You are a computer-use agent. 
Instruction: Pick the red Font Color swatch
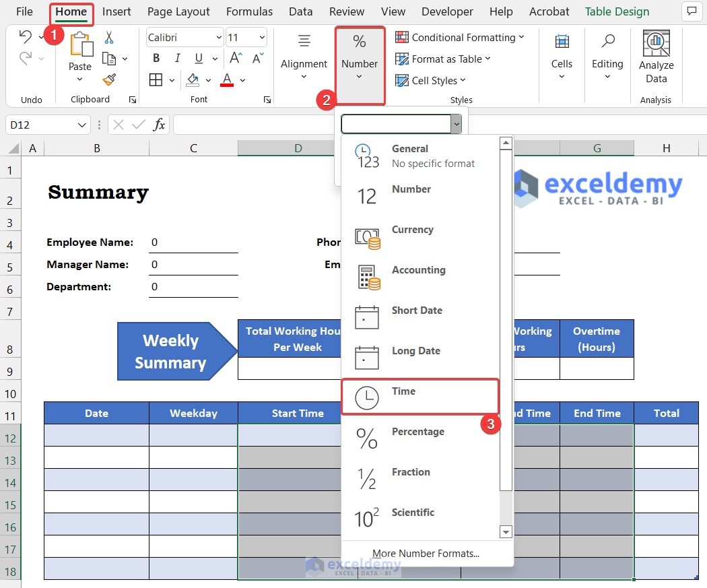click(x=228, y=79)
